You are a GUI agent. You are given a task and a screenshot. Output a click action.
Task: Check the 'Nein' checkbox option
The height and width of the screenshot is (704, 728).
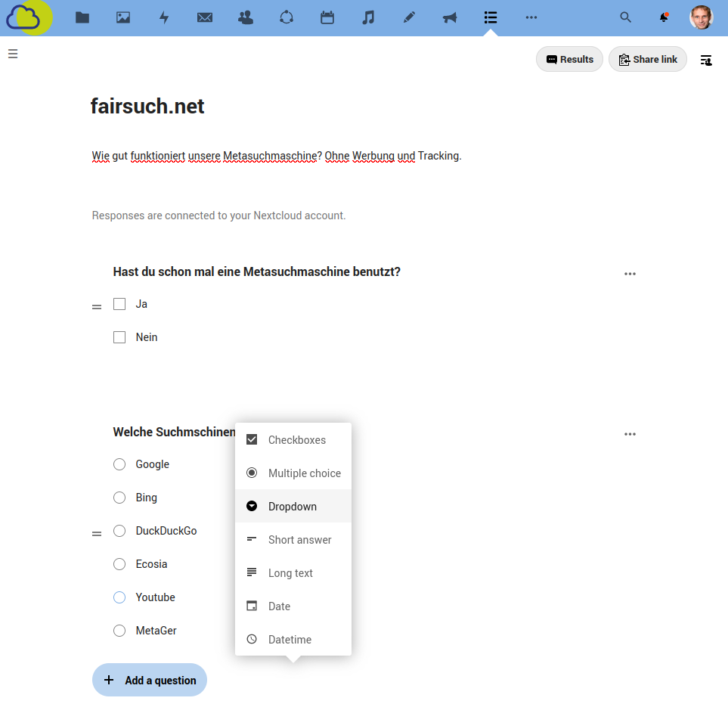point(119,336)
